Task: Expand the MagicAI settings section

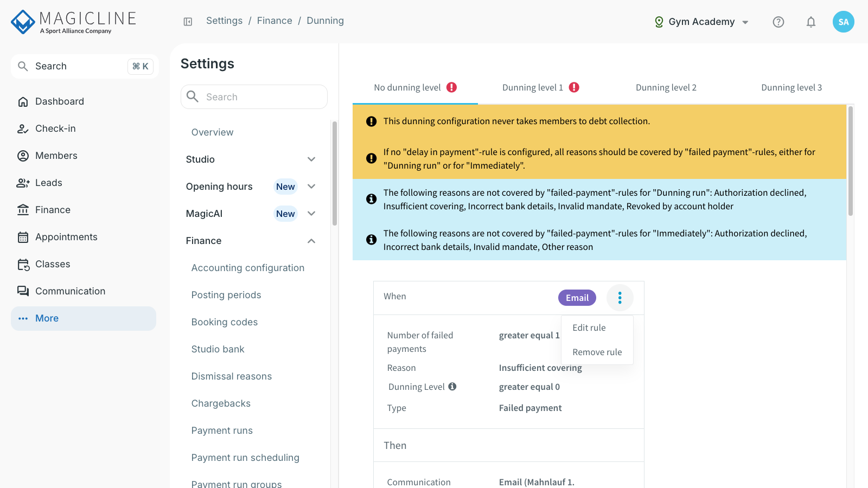Action: pos(251,214)
